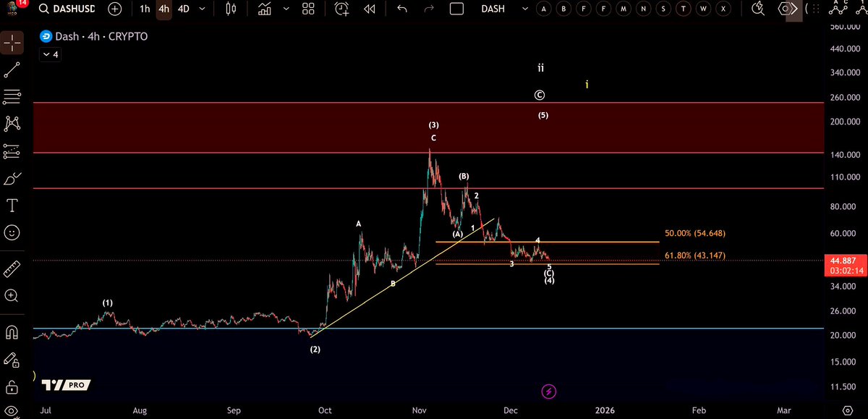Open the Indicators panel icon
The height and width of the screenshot is (419, 868).
(265, 9)
